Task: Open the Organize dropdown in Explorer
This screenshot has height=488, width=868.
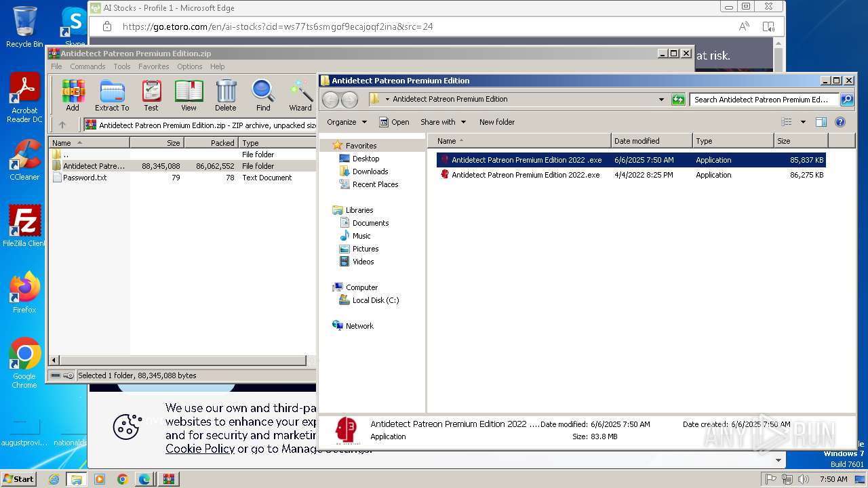Action: coord(347,122)
